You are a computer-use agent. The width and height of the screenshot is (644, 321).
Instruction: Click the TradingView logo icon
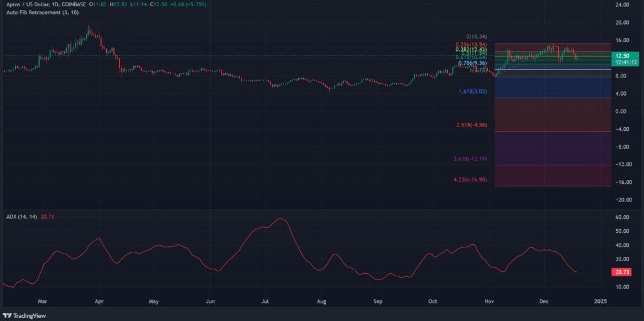pyautogui.click(x=8, y=315)
